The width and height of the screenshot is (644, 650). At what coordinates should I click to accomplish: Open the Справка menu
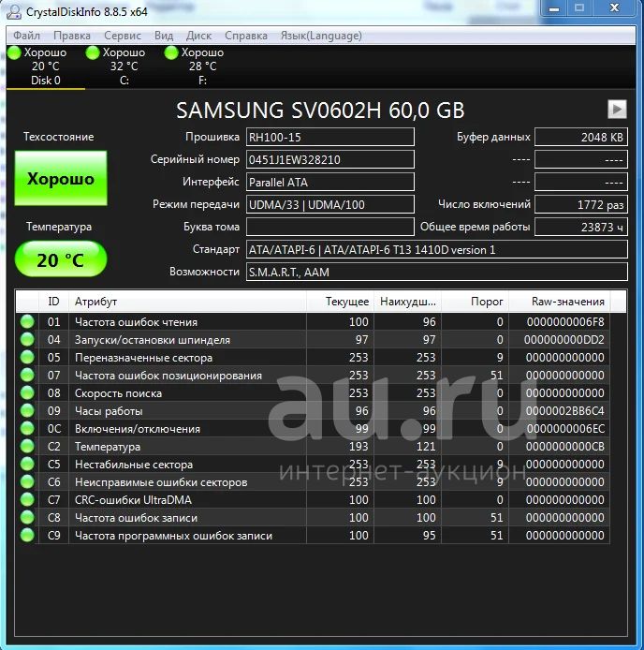point(246,36)
